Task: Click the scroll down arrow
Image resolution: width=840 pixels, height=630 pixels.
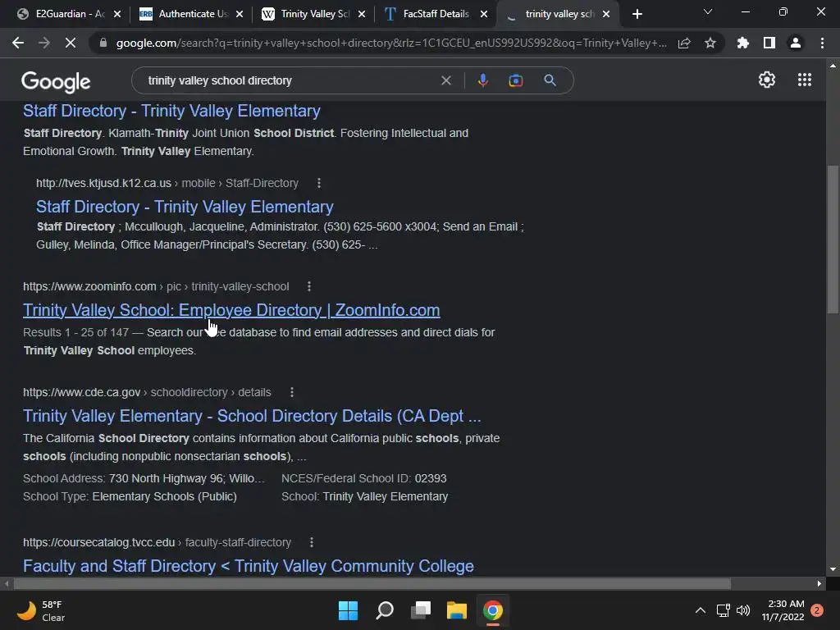Action: click(833, 569)
